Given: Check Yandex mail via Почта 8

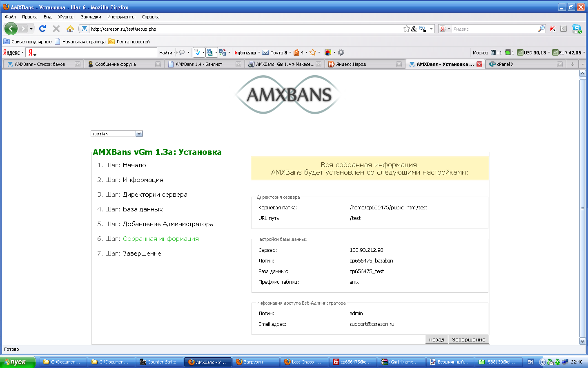Looking at the screenshot, I should pos(275,52).
